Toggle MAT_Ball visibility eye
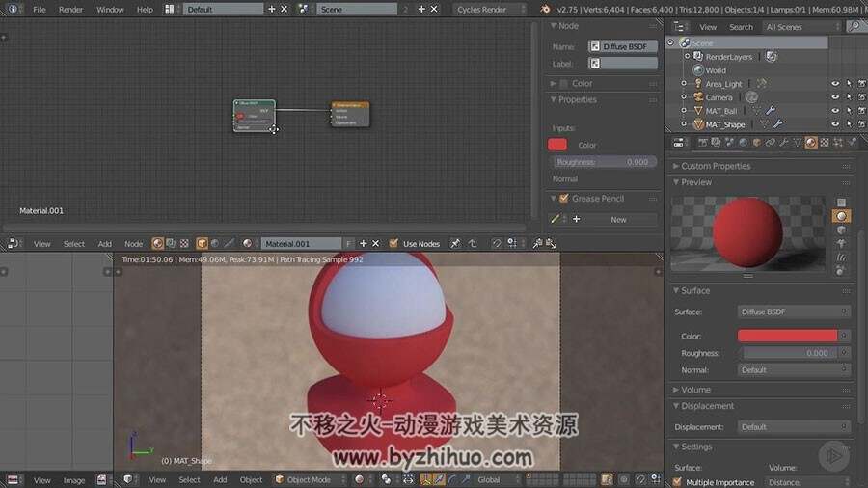 point(835,111)
